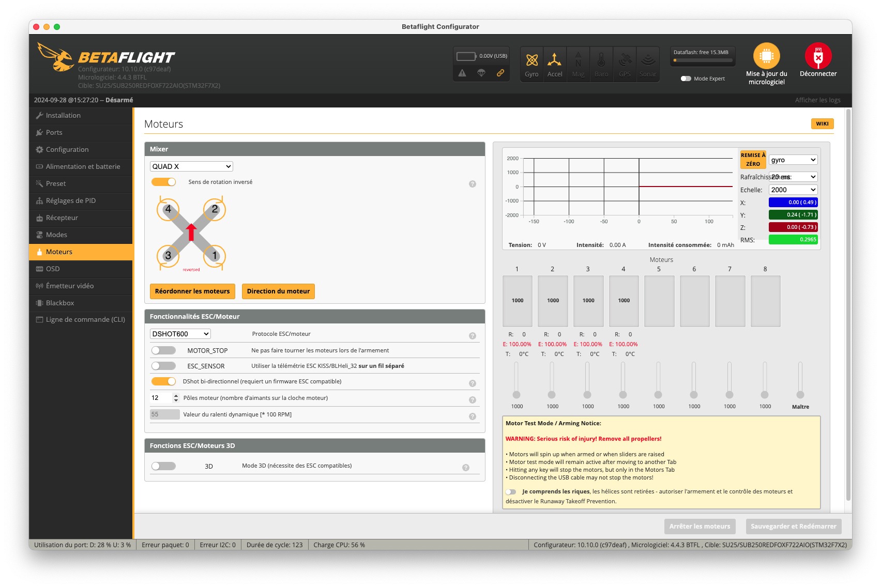
Task: Click the WIKI button
Action: point(822,123)
